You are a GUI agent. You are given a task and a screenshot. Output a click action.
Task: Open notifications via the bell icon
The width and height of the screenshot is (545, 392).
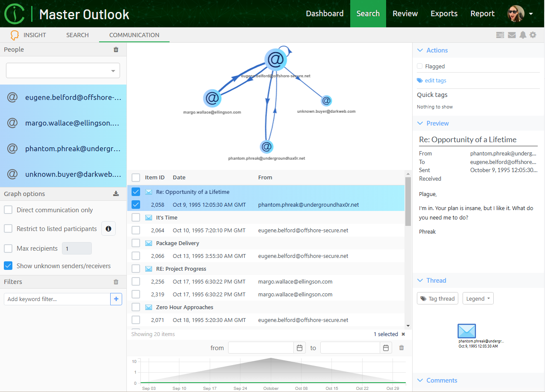(523, 35)
